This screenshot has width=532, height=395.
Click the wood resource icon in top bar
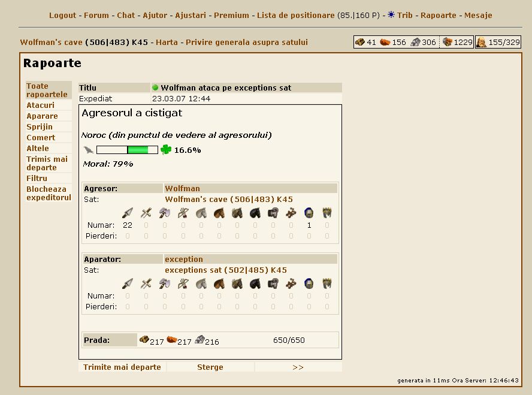tap(360, 42)
